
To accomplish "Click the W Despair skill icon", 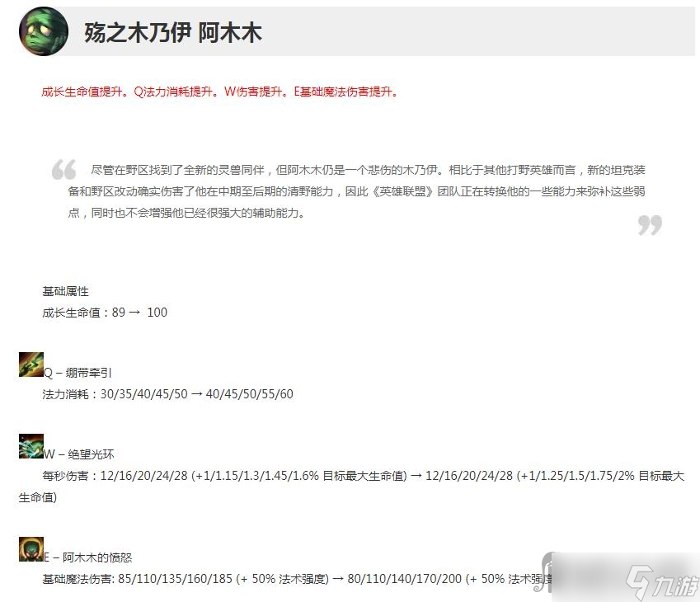I will tap(31, 446).
